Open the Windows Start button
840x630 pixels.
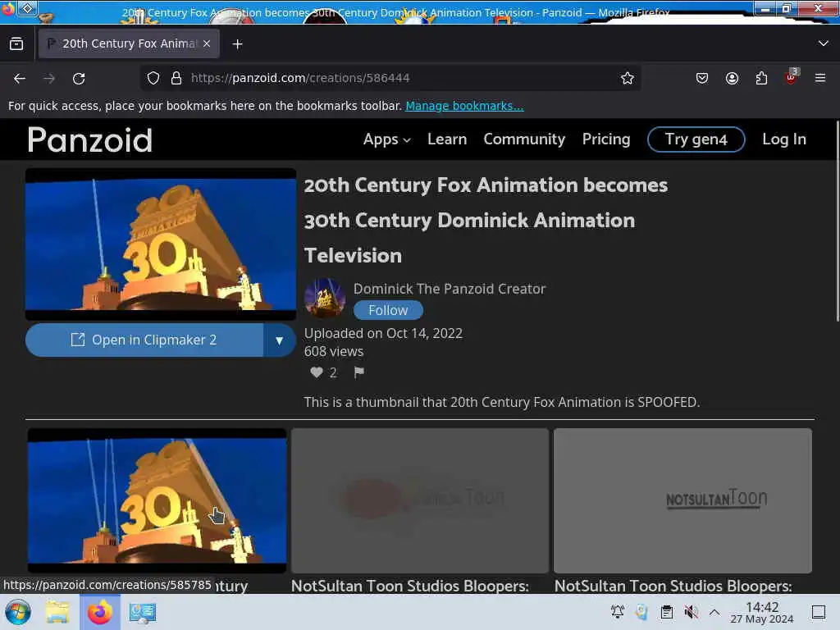pyautogui.click(x=18, y=612)
